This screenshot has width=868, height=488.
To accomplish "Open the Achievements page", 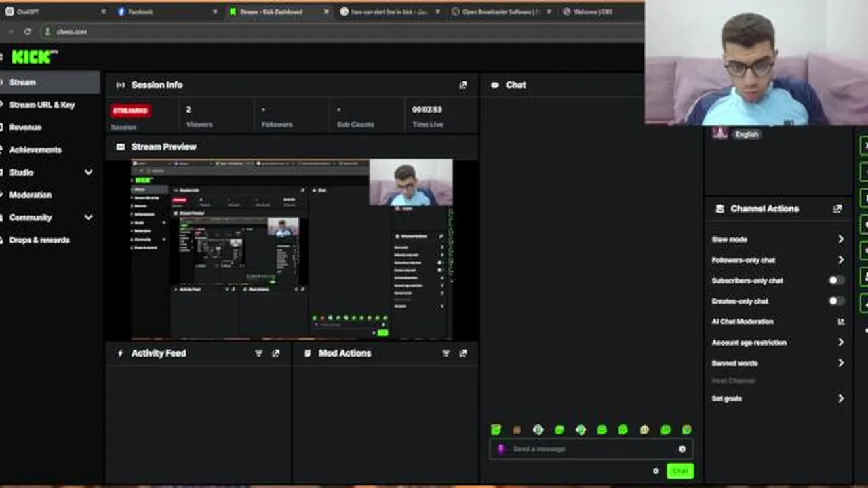I will pyautogui.click(x=35, y=150).
